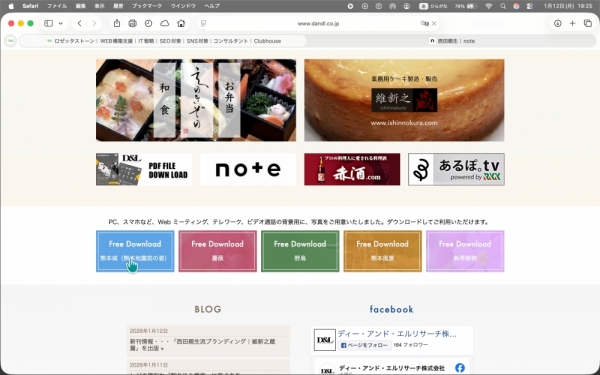Go back to the previous page

80,23
